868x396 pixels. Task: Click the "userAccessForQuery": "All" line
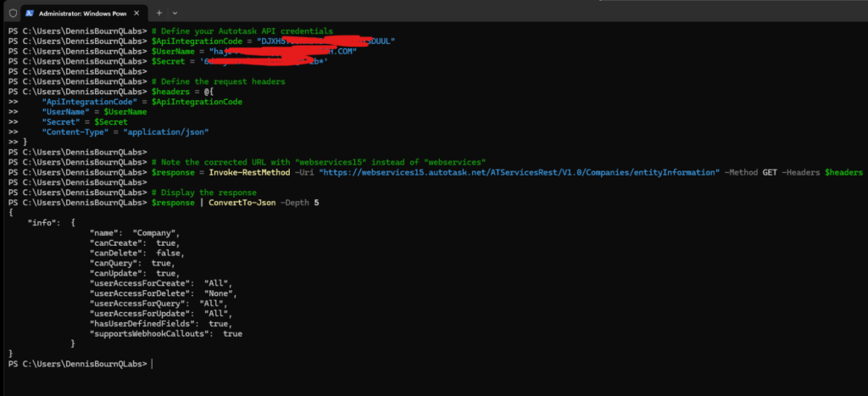pos(159,304)
